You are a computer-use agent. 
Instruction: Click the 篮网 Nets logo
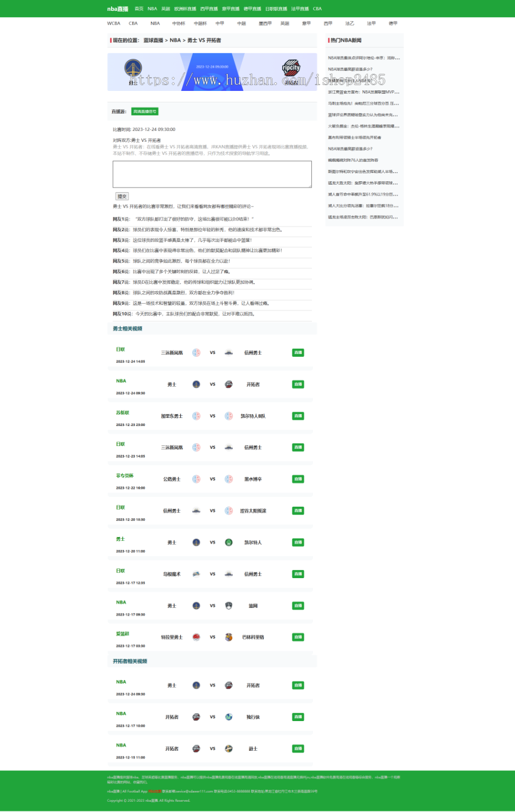point(228,606)
